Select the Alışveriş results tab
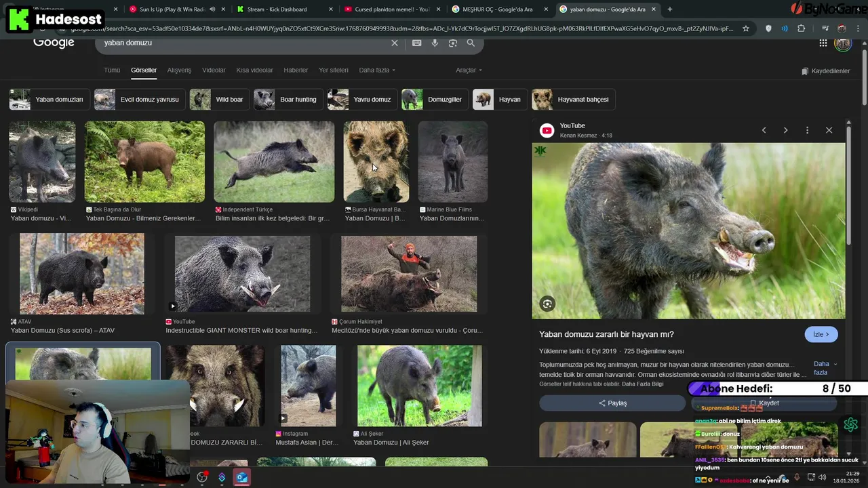Viewport: 868px width, 488px height. 180,70
